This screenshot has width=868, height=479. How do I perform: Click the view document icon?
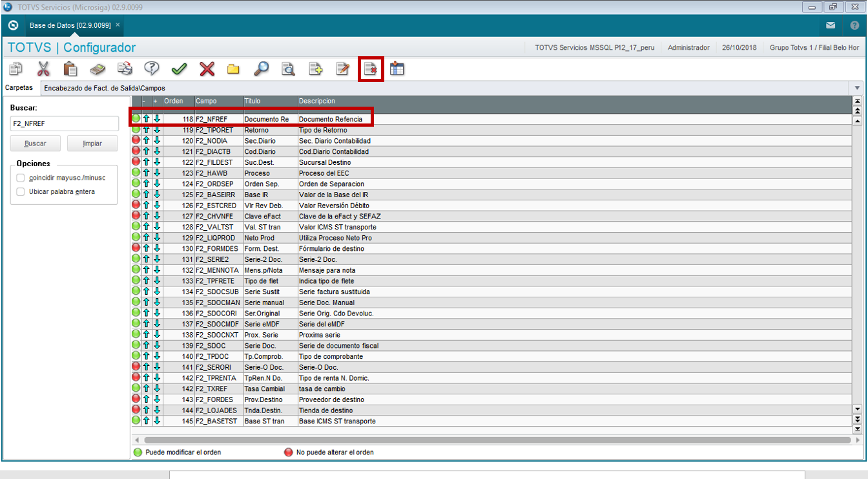288,69
